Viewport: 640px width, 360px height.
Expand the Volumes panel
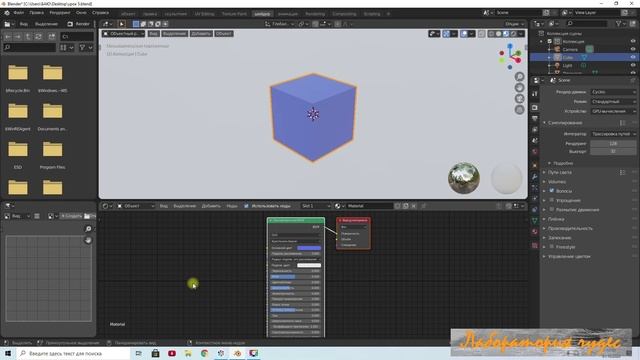click(x=556, y=182)
